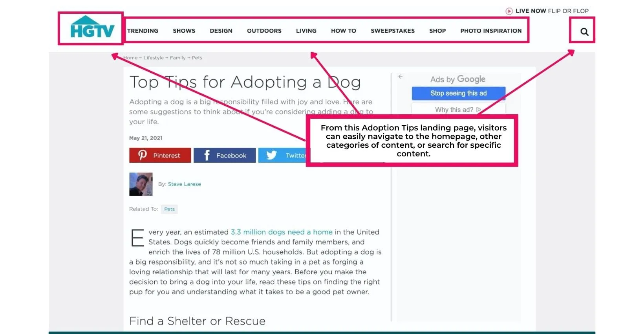The image size is (644, 334).
Task: Open the Sweepstakes page
Action: (392, 31)
